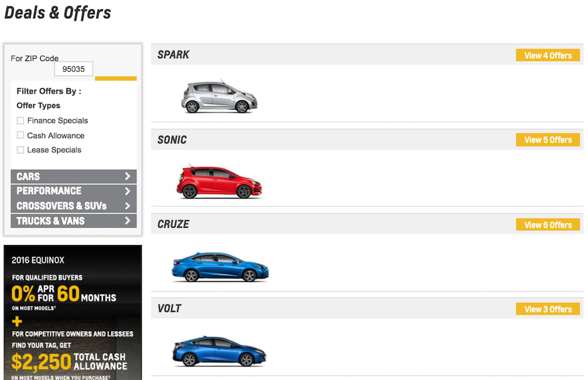Open the PERFORMANCE filter section
The image size is (588, 380).
pyautogui.click(x=73, y=191)
